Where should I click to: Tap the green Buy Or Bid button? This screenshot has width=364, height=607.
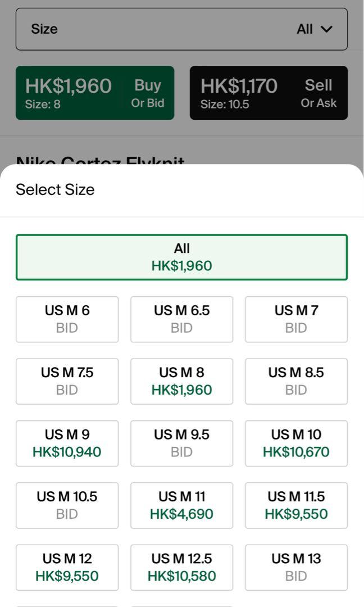pyautogui.click(x=95, y=93)
